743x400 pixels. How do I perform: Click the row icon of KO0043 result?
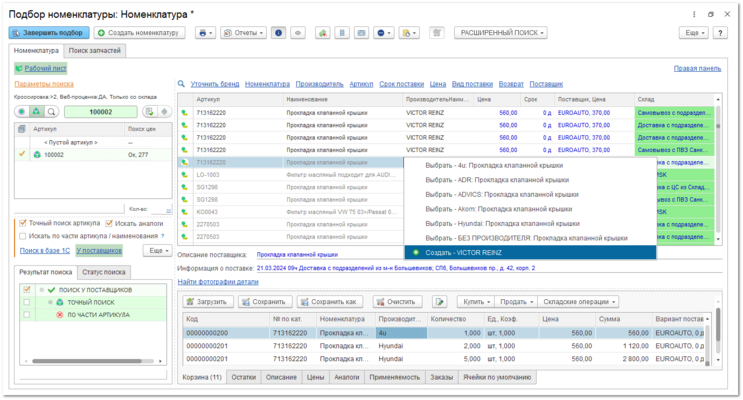coord(184,212)
